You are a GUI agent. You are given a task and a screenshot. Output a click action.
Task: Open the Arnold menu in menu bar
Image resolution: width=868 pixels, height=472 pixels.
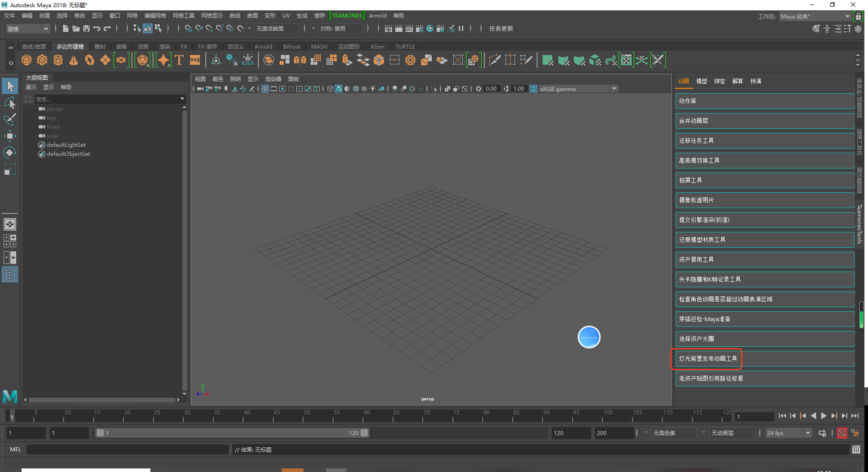(x=377, y=16)
